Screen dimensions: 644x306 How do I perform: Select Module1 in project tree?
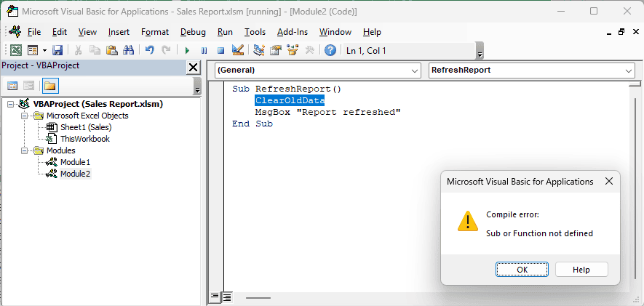(75, 162)
